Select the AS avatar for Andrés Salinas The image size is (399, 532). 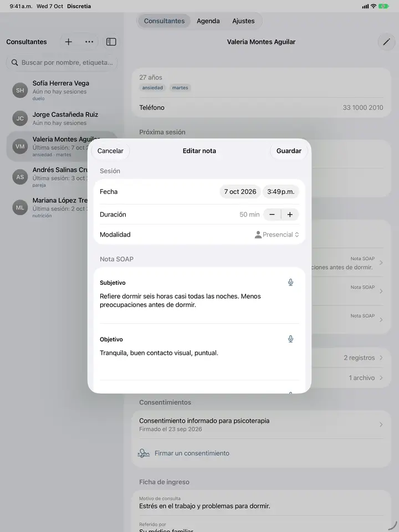tap(20, 177)
